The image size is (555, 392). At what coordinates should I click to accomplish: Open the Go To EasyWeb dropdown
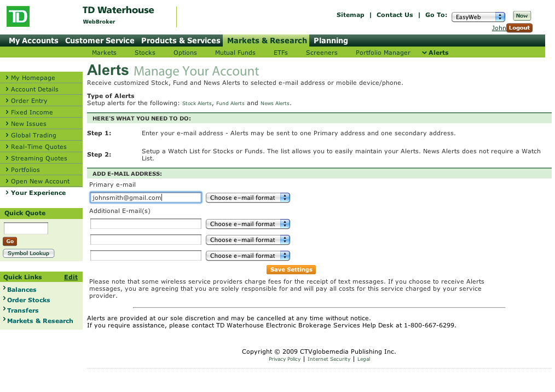pos(478,17)
